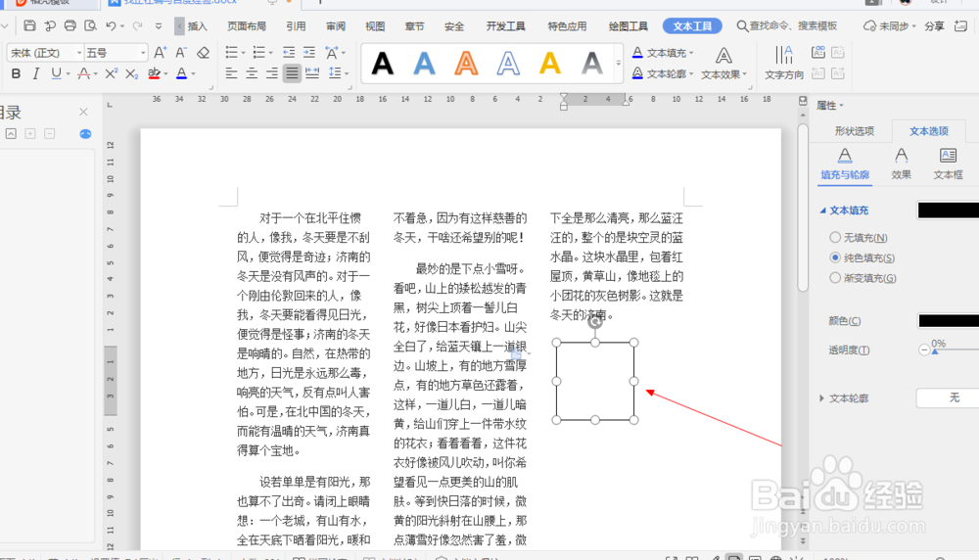
Task: Click the Print icon
Action: coord(70,25)
